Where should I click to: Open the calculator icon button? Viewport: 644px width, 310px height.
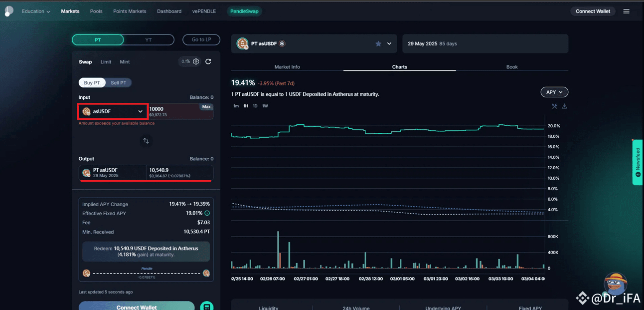(x=206, y=307)
